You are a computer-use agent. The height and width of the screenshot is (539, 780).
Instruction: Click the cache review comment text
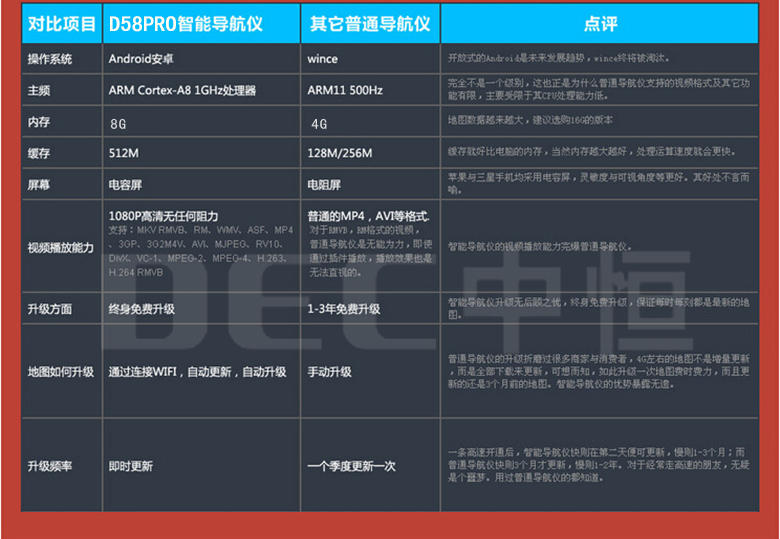coord(592,152)
